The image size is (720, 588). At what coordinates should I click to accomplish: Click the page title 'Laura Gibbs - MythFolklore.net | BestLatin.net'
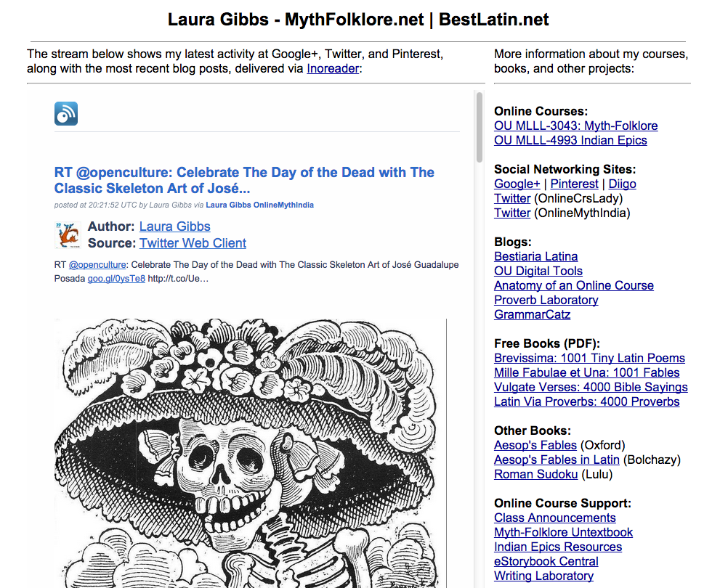[x=358, y=20]
